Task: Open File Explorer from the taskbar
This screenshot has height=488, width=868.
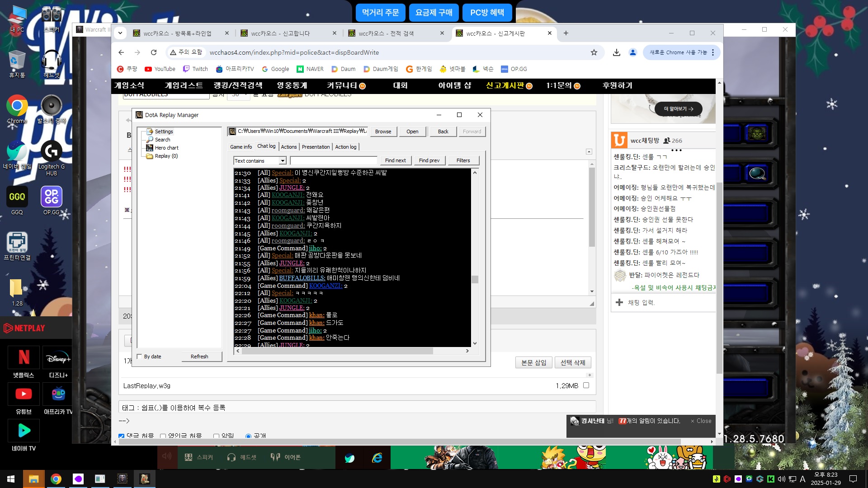Action: [x=33, y=479]
